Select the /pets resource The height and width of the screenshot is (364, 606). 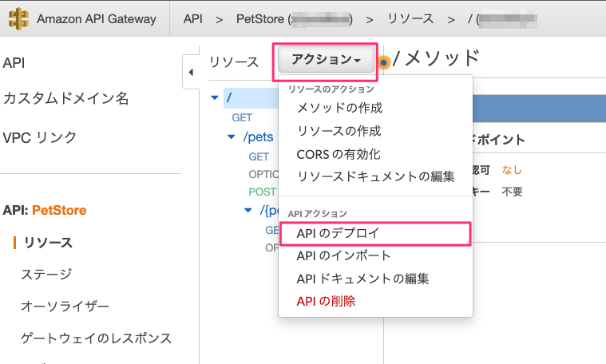258,136
